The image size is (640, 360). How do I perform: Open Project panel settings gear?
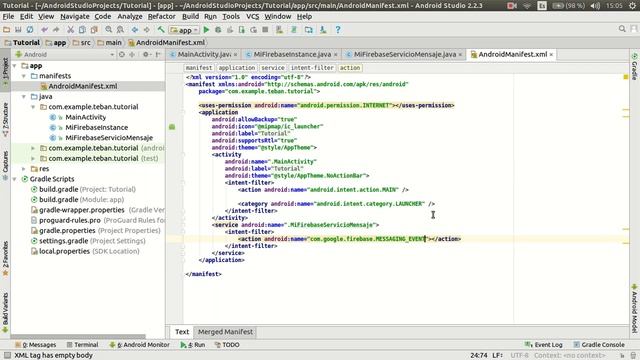pyautogui.click(x=146, y=54)
